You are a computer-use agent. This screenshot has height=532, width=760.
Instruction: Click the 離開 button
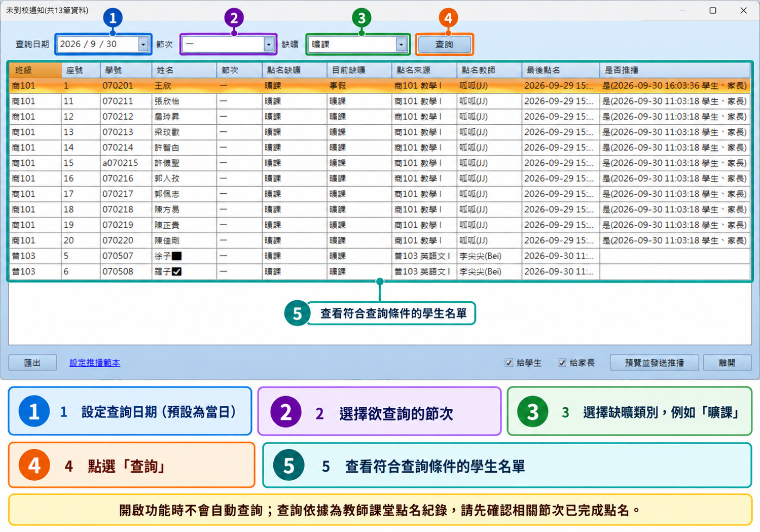[727, 363]
